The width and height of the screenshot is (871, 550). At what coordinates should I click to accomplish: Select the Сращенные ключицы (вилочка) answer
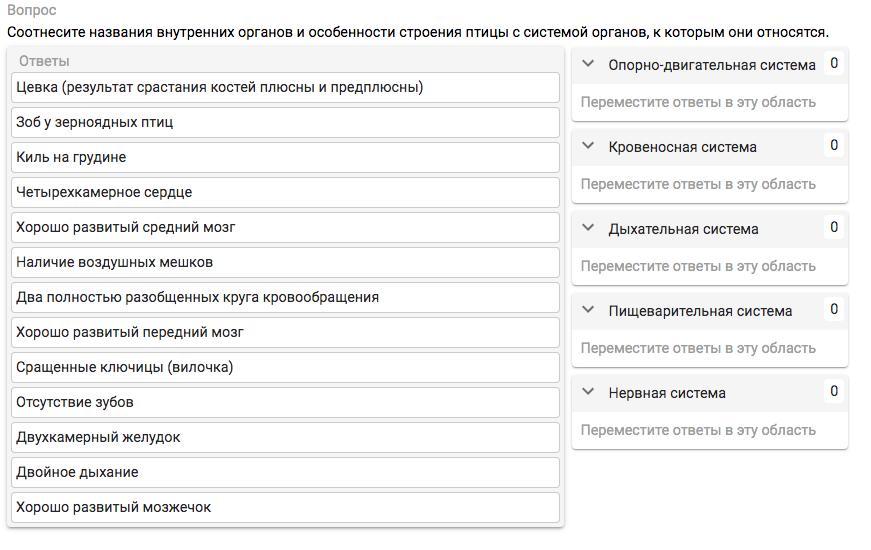coord(285,367)
